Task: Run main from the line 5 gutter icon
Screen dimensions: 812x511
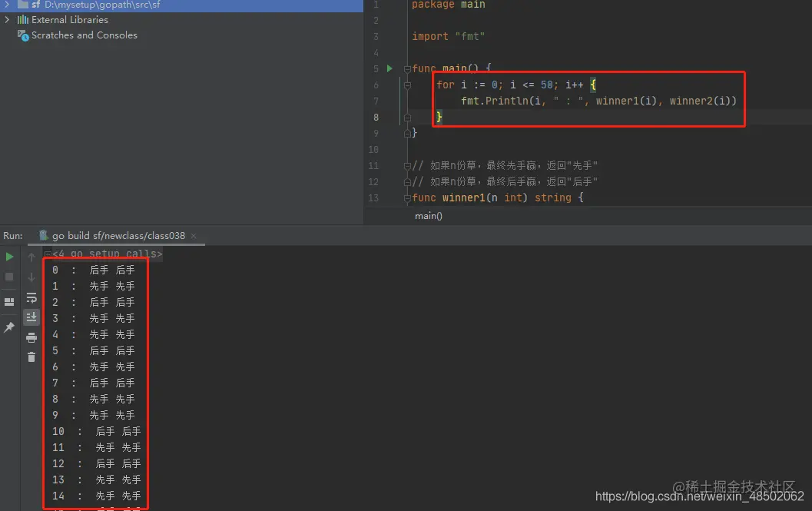Action: click(390, 68)
